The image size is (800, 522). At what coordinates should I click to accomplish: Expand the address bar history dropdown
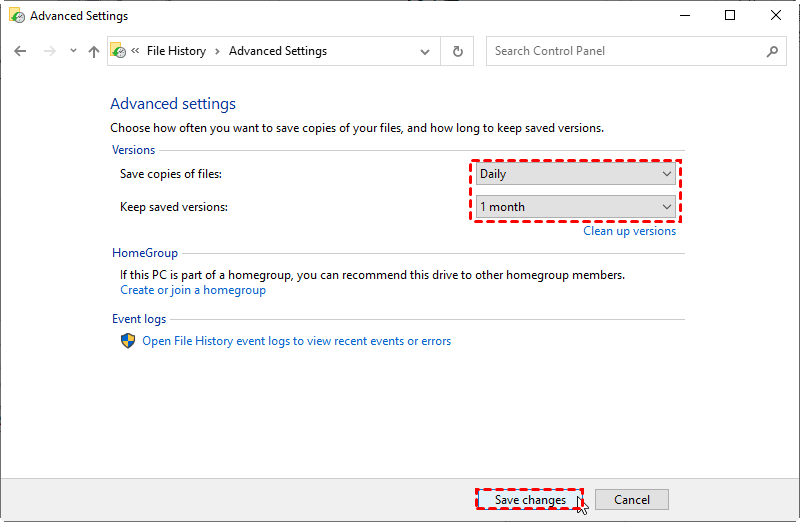tap(425, 51)
